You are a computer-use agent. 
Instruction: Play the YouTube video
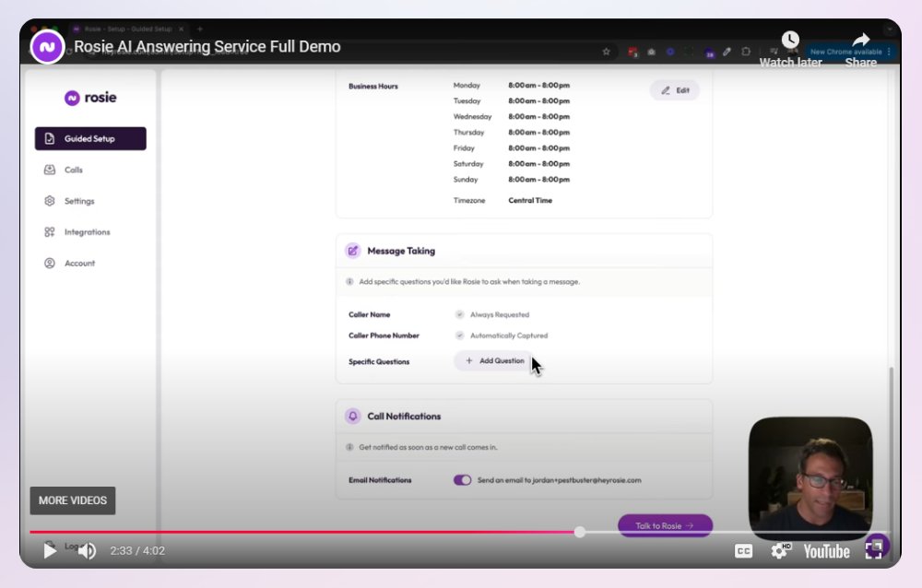tap(50, 551)
